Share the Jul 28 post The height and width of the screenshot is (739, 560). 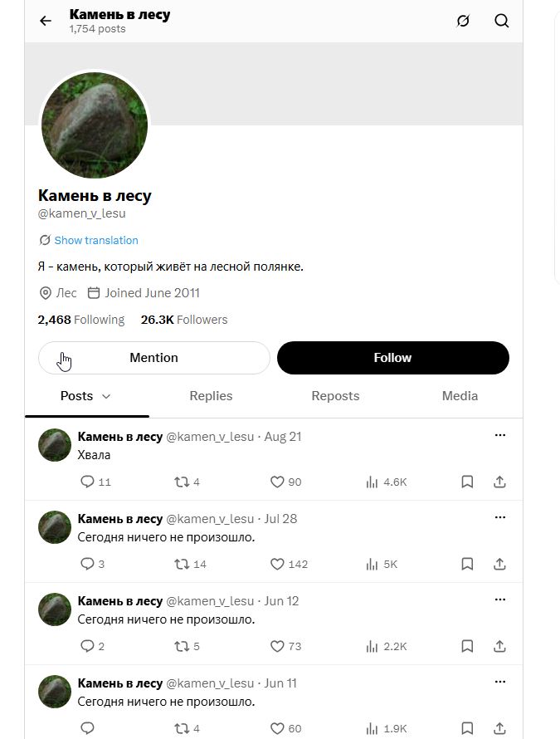pyautogui.click(x=499, y=564)
